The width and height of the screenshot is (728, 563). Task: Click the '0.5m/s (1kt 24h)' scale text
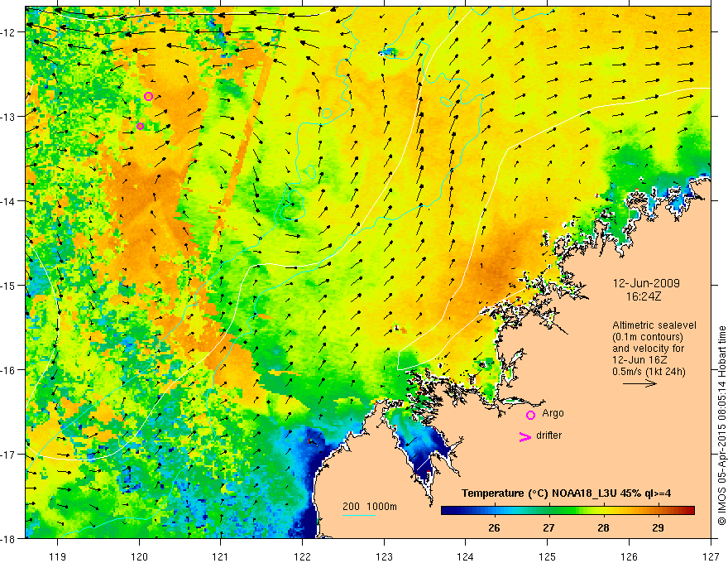pyautogui.click(x=649, y=372)
